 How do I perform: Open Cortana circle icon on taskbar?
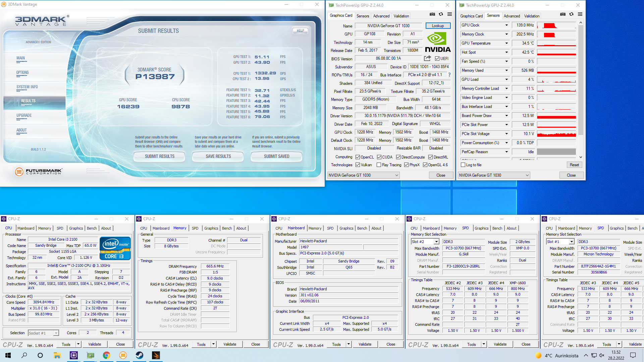(x=40, y=355)
